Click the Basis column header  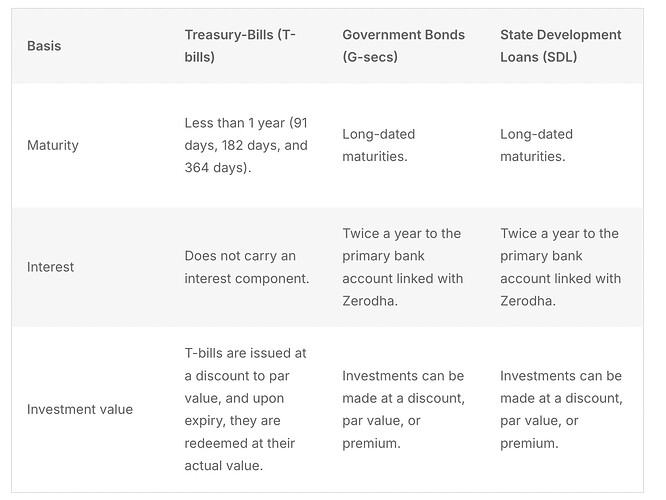pyautogui.click(x=44, y=46)
